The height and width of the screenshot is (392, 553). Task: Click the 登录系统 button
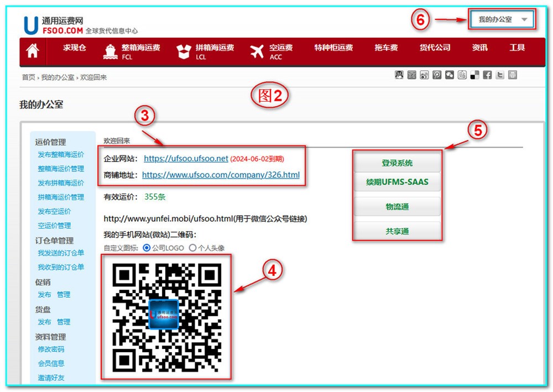[397, 163]
